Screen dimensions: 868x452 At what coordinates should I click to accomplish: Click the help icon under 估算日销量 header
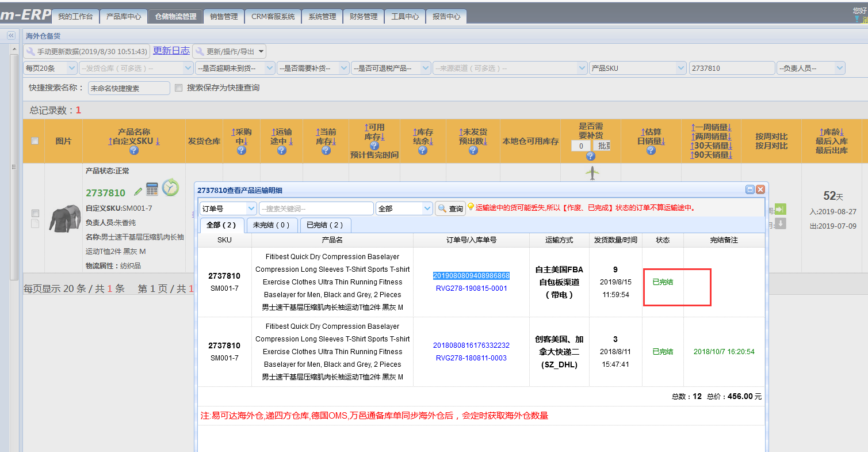point(651,150)
